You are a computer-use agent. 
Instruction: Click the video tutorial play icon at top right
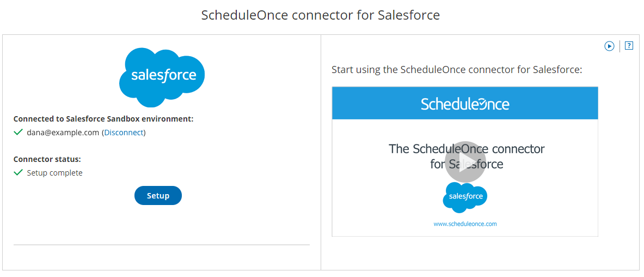[609, 46]
